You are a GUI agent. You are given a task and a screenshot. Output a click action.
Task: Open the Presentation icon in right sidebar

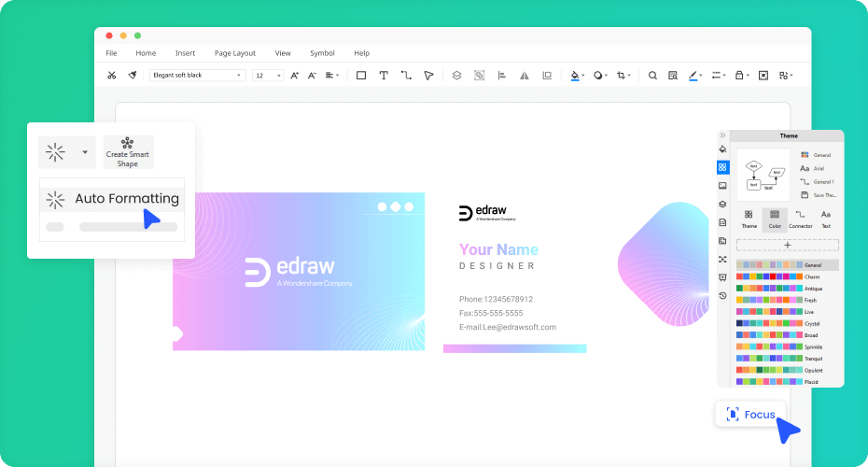(722, 277)
